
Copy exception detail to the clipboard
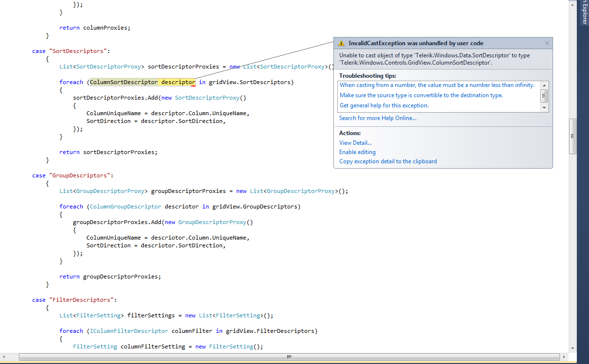tap(388, 161)
